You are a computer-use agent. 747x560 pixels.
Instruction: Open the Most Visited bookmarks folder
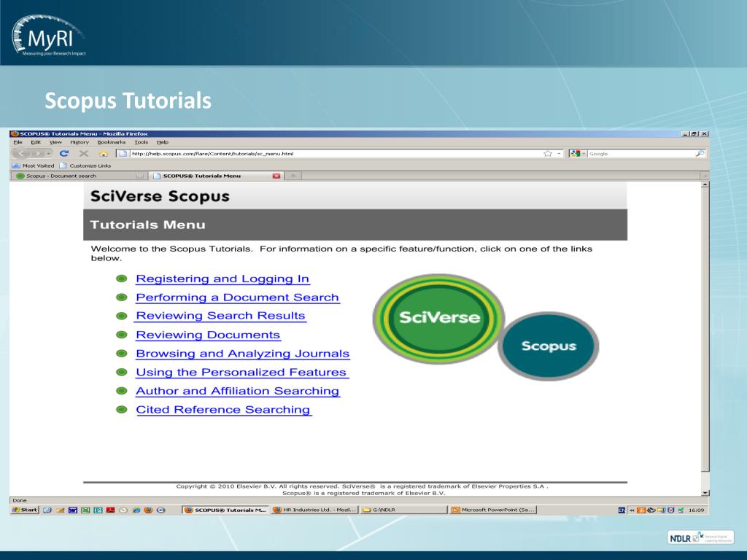[x=33, y=166]
